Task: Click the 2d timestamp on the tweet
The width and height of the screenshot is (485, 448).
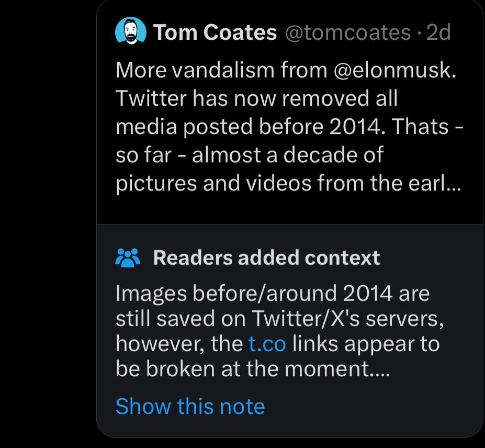Action: 438,33
